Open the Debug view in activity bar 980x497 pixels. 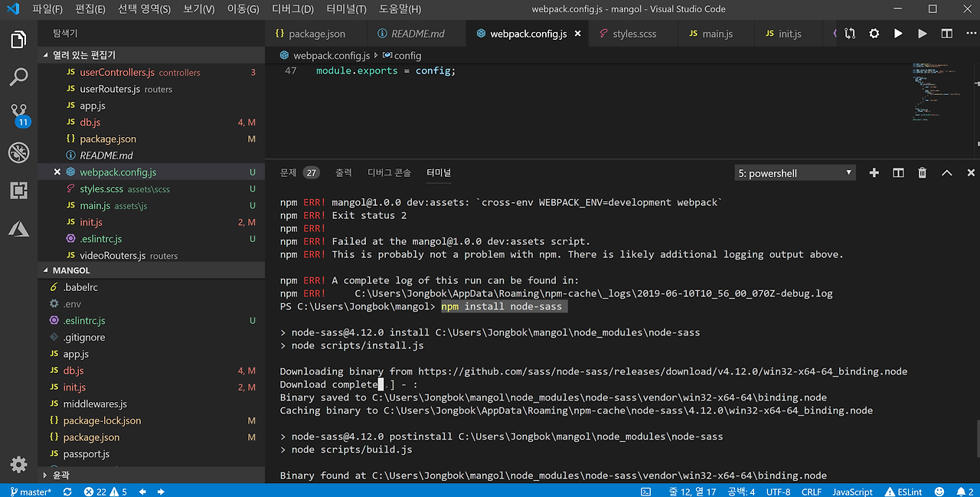point(18,152)
